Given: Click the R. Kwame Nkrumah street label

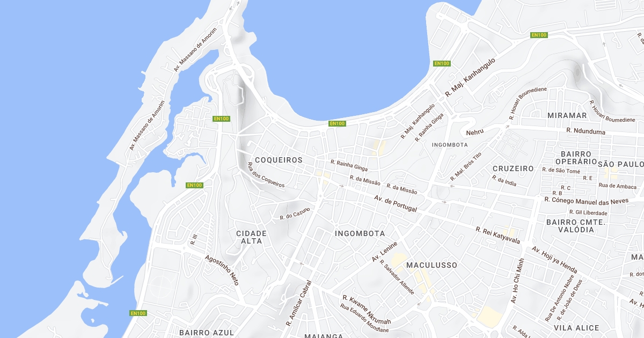Looking at the screenshot, I should tap(367, 310).
